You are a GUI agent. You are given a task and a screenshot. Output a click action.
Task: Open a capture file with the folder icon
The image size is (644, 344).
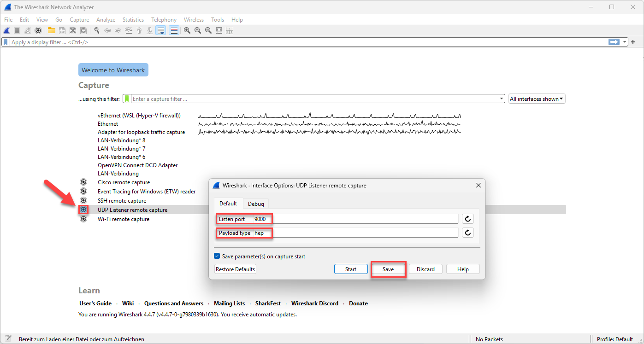coord(51,30)
